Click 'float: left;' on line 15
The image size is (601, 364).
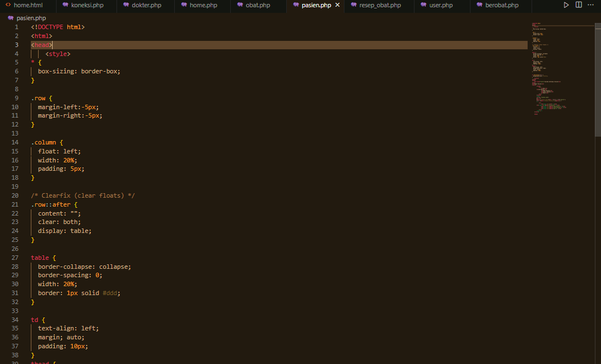click(59, 151)
